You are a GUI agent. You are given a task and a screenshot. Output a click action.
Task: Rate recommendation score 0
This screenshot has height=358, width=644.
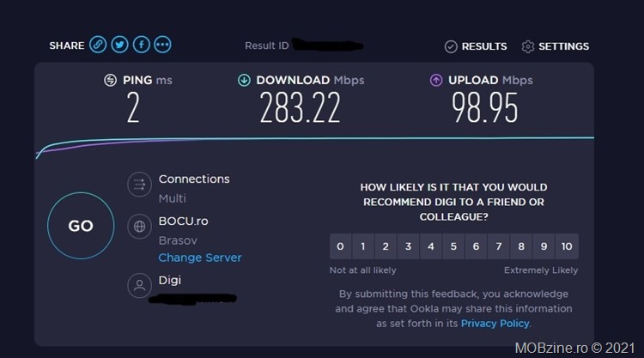341,246
